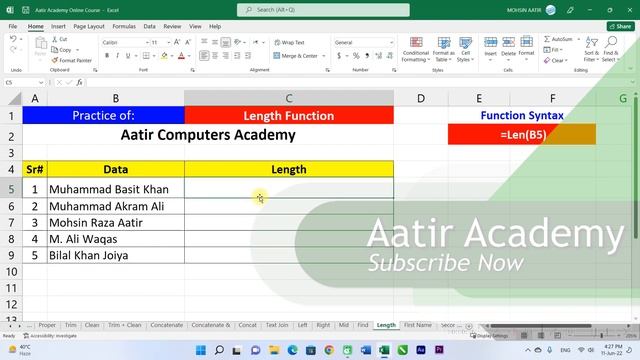Click the Cut scissors icon
The image size is (640, 360).
[55, 39]
